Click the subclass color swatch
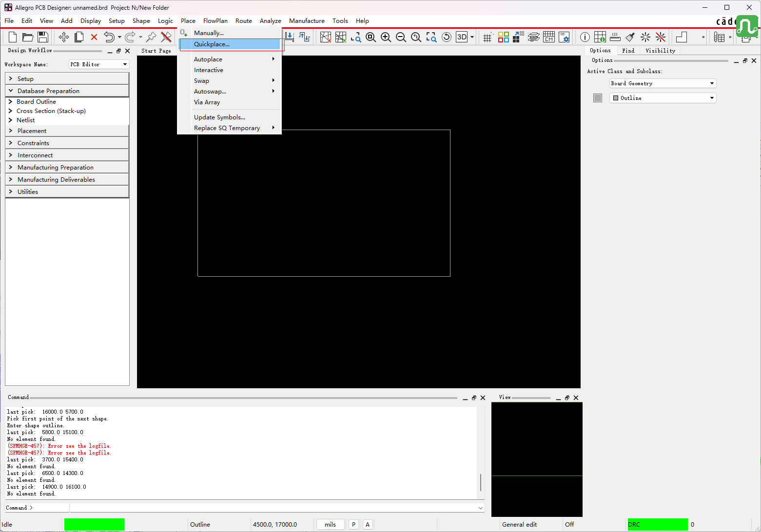This screenshot has width=761, height=532. click(x=598, y=98)
